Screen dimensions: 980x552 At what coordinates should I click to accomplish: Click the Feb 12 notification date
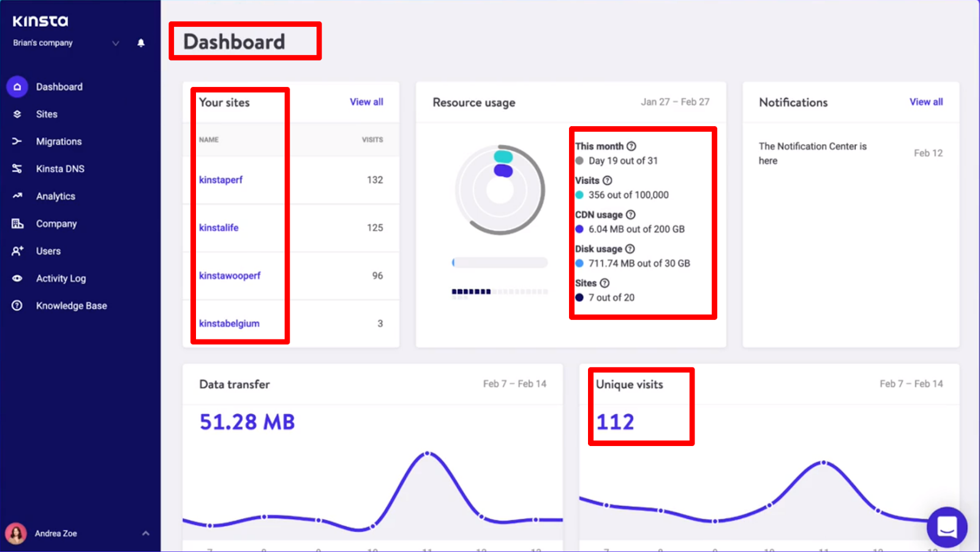928,153
